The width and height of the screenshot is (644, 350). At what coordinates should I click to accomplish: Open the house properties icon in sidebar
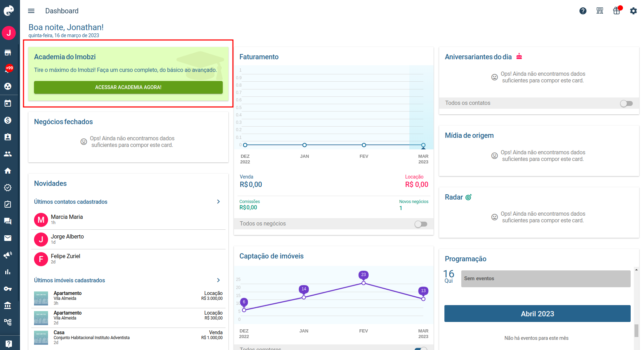pyautogui.click(x=8, y=170)
